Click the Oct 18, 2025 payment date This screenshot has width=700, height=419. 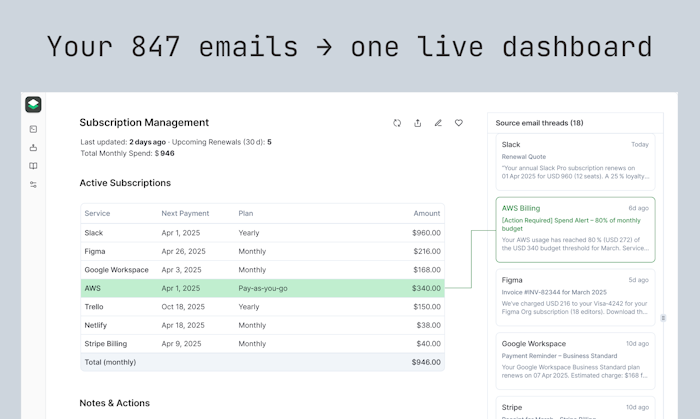click(183, 307)
